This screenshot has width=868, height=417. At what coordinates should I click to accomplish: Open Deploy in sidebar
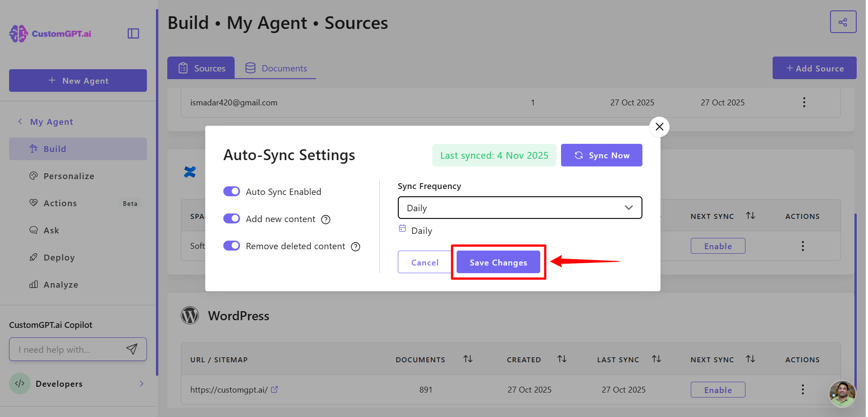tap(78, 257)
